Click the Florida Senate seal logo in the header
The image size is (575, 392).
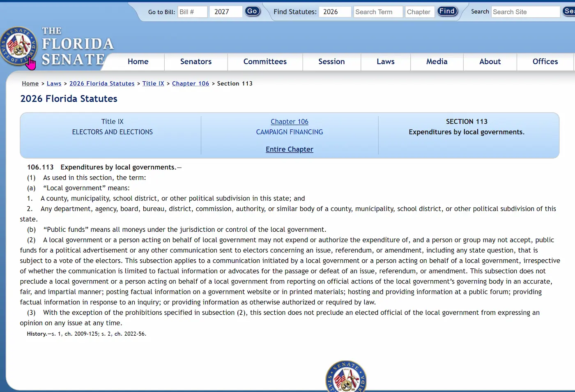pos(18,46)
